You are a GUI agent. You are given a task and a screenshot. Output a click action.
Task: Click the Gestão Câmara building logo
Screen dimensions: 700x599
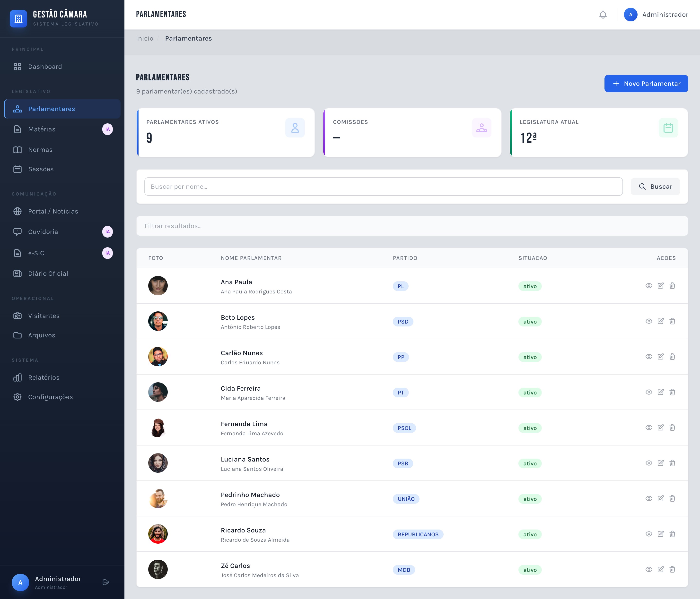point(18,18)
